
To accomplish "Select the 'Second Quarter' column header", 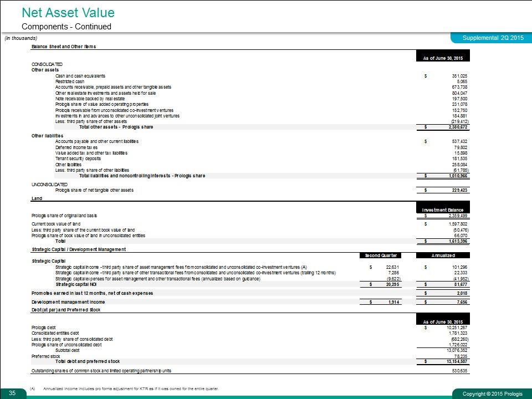I will [381, 255].
